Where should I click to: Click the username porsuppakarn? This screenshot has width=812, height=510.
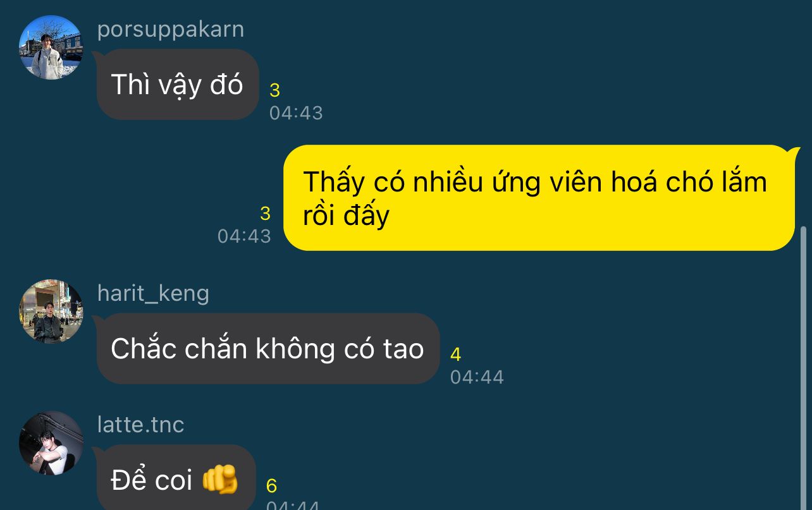(x=170, y=29)
